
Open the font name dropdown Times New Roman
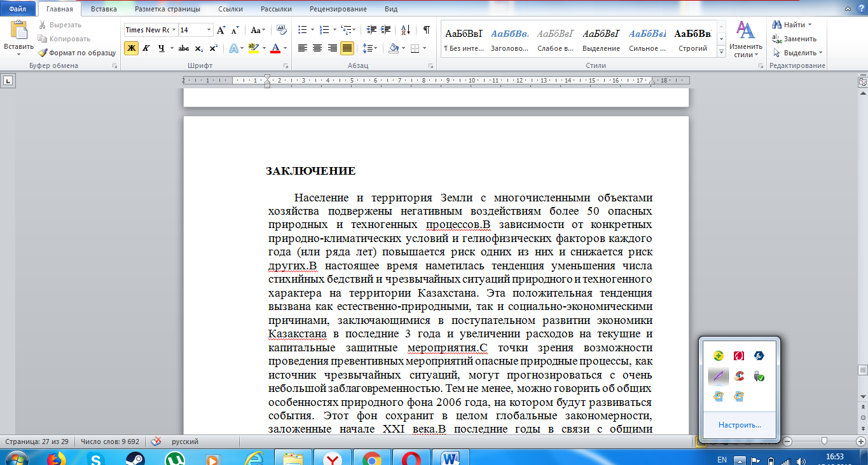[x=174, y=30]
